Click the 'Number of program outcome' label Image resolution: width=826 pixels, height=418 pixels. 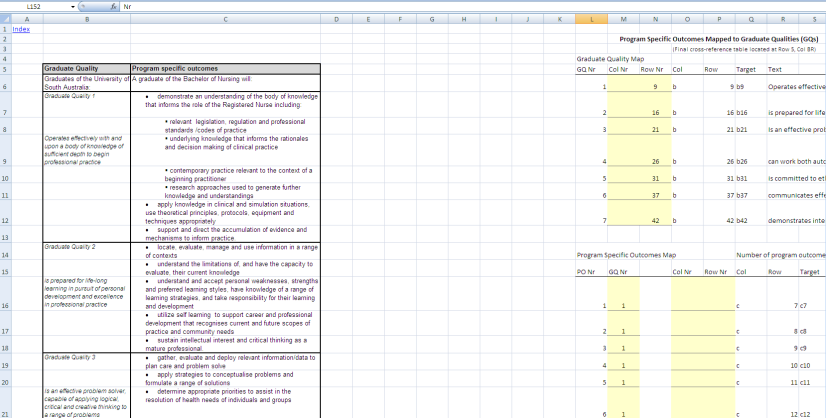click(781, 255)
